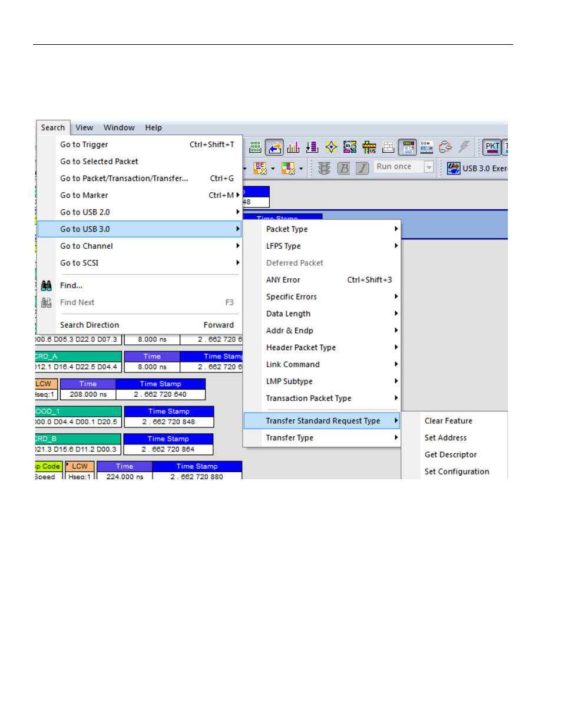Expand the Go to USB 2.0 submenu
The height and width of the screenshot is (728, 562).
click(139, 212)
